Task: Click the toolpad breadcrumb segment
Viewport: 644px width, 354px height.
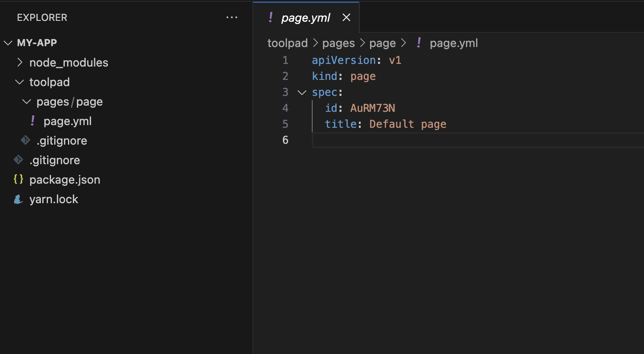Action: coord(287,43)
